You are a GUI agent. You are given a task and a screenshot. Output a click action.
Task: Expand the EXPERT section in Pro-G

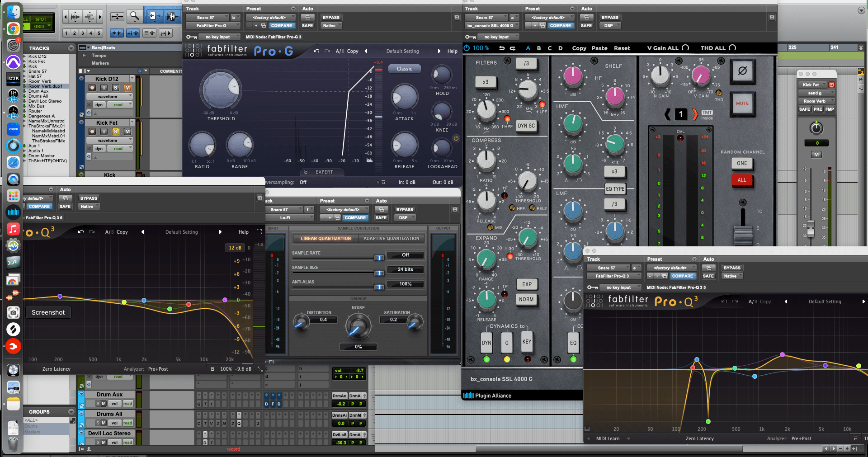322,172
